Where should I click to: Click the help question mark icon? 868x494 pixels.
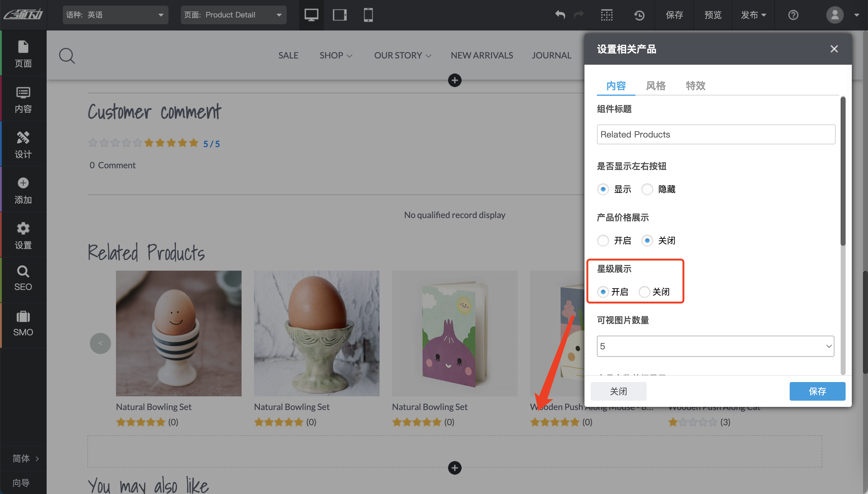[793, 15]
